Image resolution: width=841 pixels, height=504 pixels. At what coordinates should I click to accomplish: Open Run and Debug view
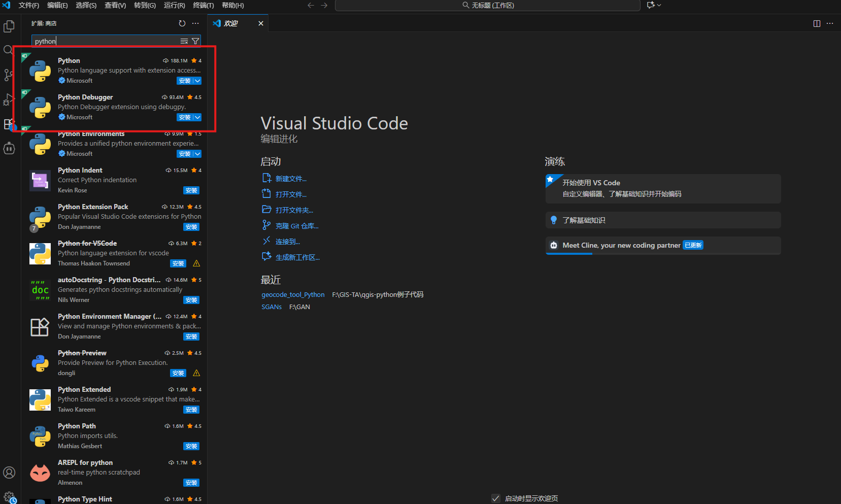[x=9, y=99]
